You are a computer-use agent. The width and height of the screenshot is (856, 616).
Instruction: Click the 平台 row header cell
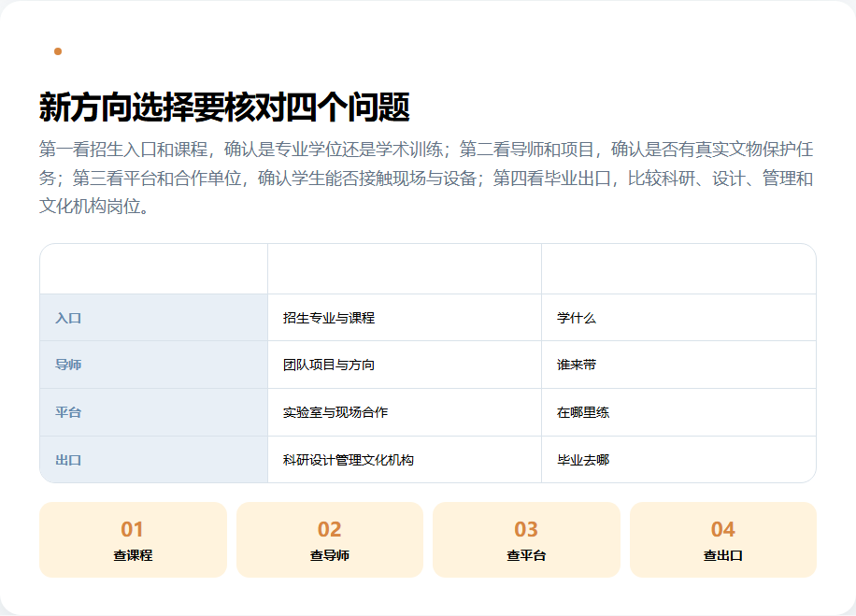(x=154, y=412)
